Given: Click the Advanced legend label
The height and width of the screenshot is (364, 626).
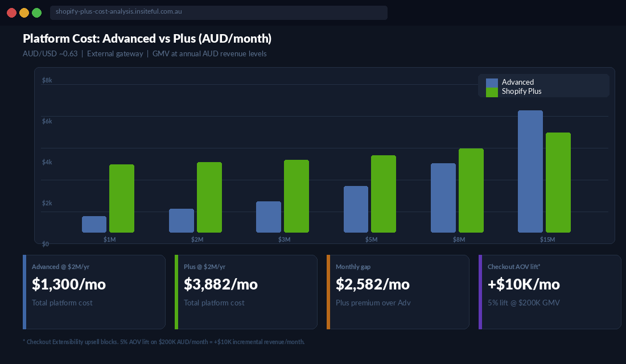Looking at the screenshot, I should [517, 82].
